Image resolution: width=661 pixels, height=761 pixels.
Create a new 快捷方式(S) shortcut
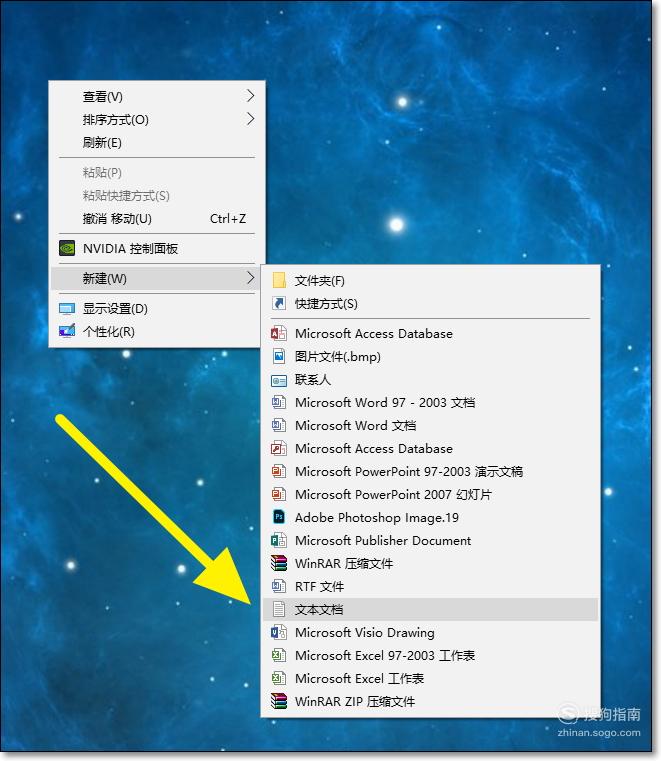pyautogui.click(x=430, y=303)
